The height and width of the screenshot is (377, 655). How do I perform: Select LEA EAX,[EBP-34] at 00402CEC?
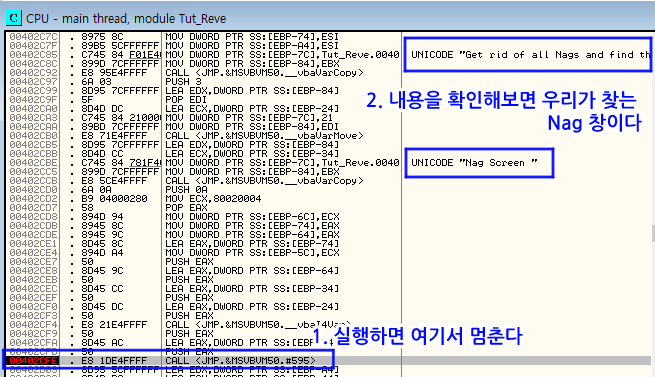252,288
